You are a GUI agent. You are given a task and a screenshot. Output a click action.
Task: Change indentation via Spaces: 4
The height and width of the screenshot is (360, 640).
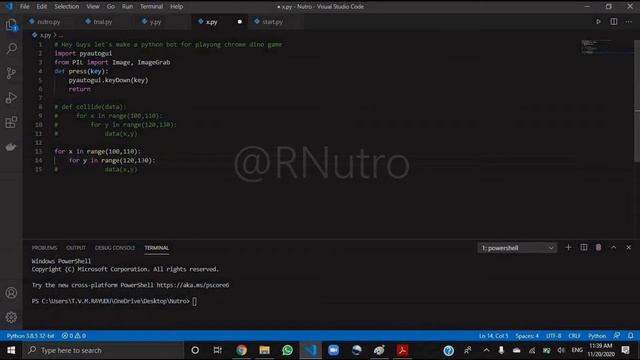click(527, 336)
